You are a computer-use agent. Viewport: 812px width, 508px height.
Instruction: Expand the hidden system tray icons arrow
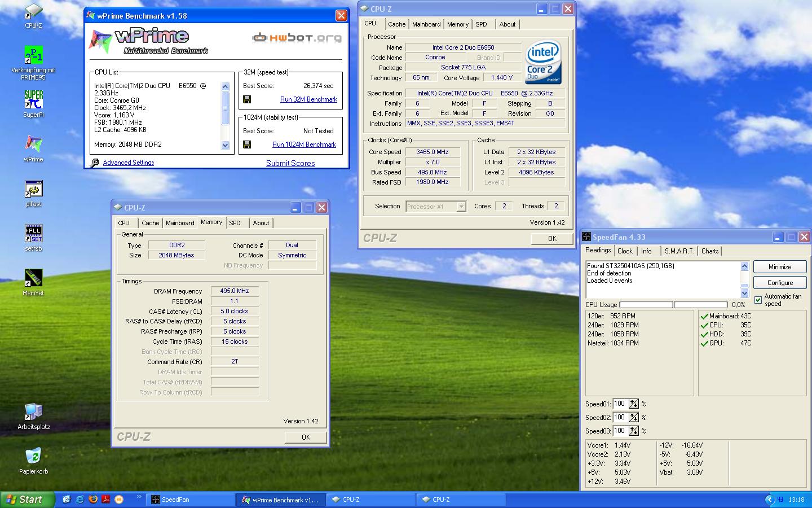(769, 500)
